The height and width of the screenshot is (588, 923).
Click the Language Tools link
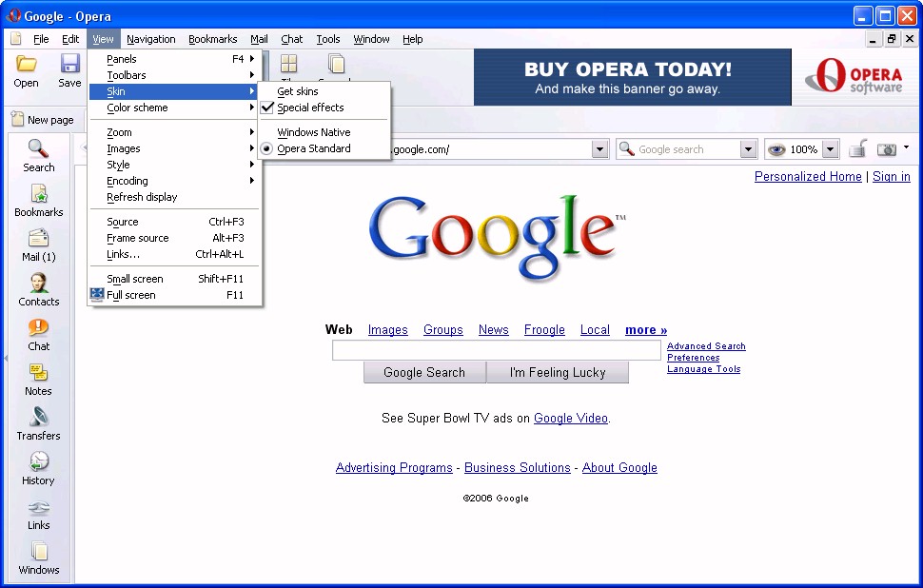coord(703,369)
